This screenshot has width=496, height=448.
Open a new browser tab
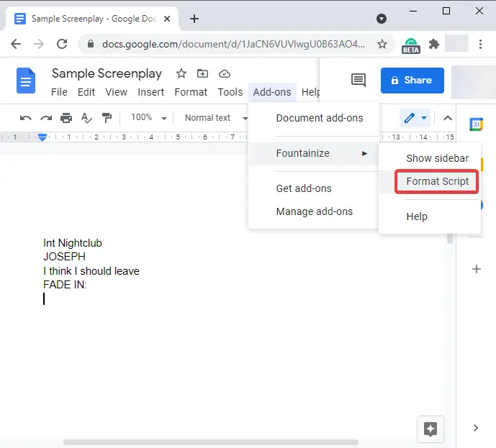click(x=194, y=19)
